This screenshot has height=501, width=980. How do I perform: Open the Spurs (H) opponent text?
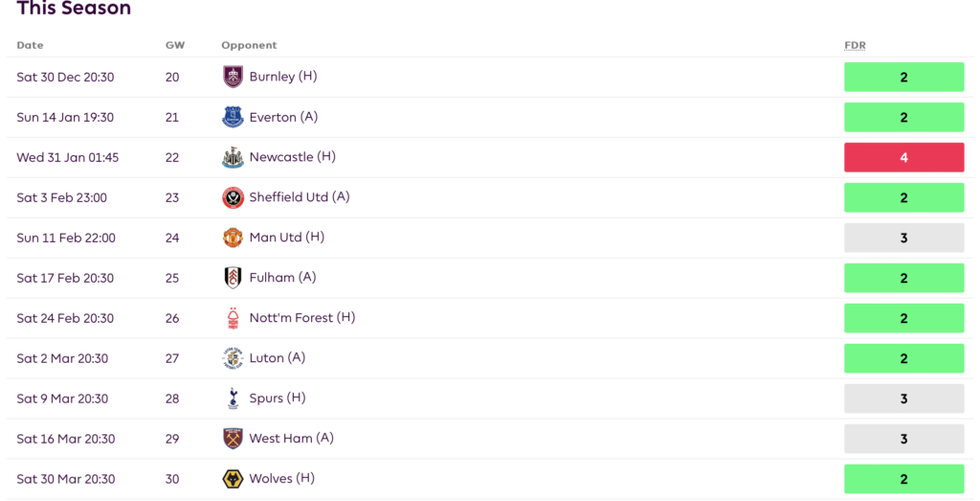[x=278, y=398]
